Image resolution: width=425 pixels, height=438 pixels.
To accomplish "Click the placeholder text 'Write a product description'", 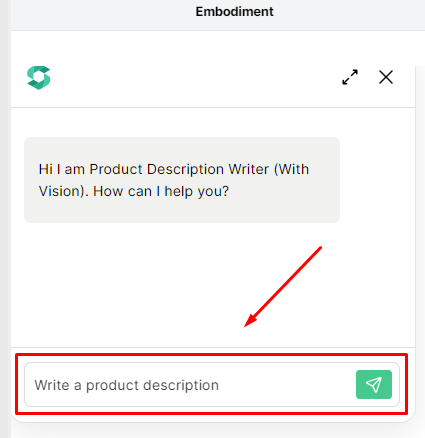I will (127, 385).
